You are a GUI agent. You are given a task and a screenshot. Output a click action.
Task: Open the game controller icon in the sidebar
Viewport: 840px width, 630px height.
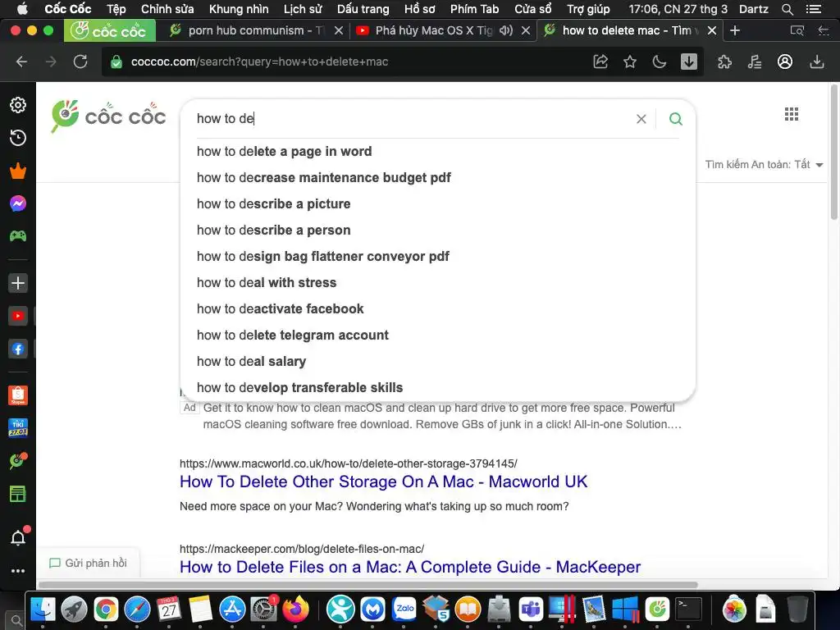point(18,235)
